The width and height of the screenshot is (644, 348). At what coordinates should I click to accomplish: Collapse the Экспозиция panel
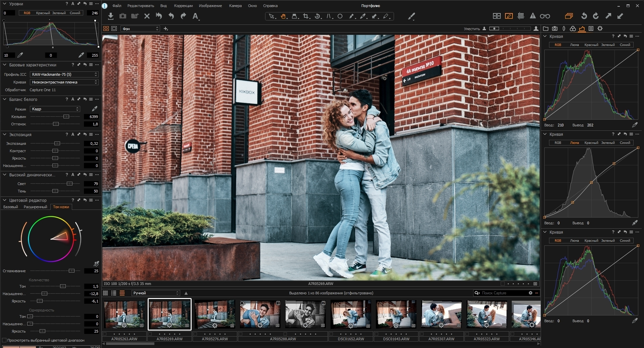[x=5, y=134]
